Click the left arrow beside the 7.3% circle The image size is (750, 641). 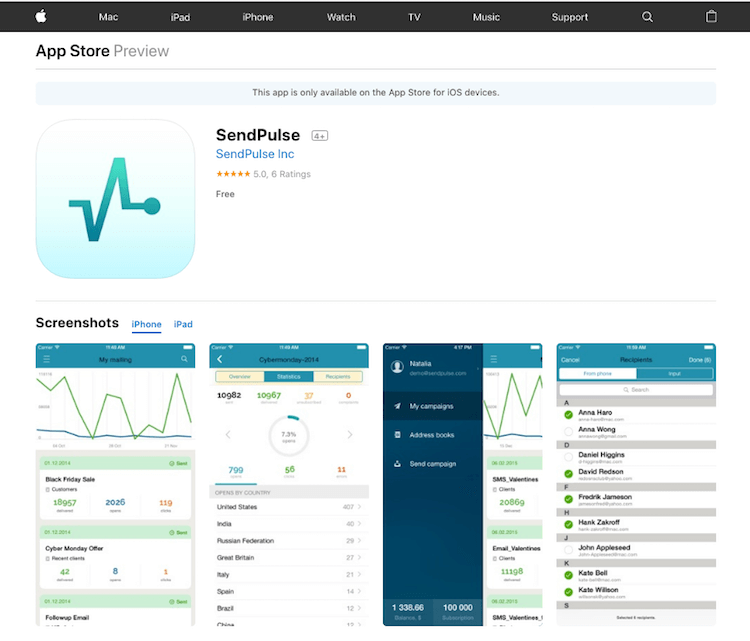click(228, 434)
